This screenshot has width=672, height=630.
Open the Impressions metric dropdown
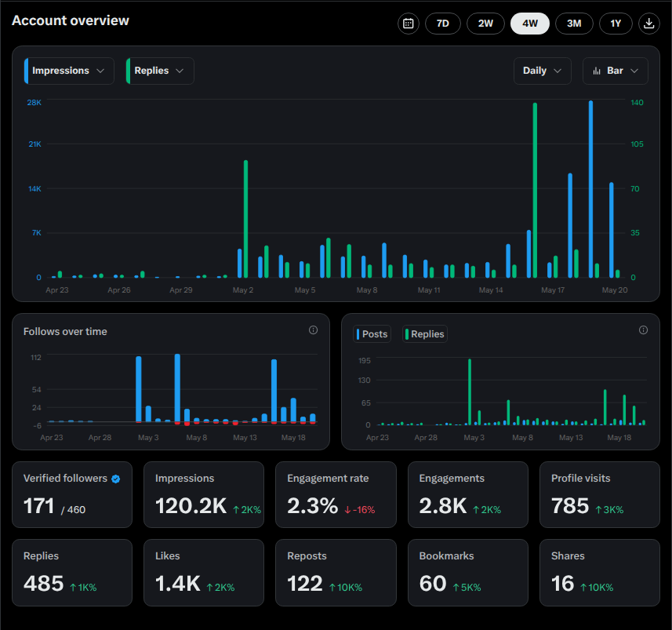tap(69, 71)
